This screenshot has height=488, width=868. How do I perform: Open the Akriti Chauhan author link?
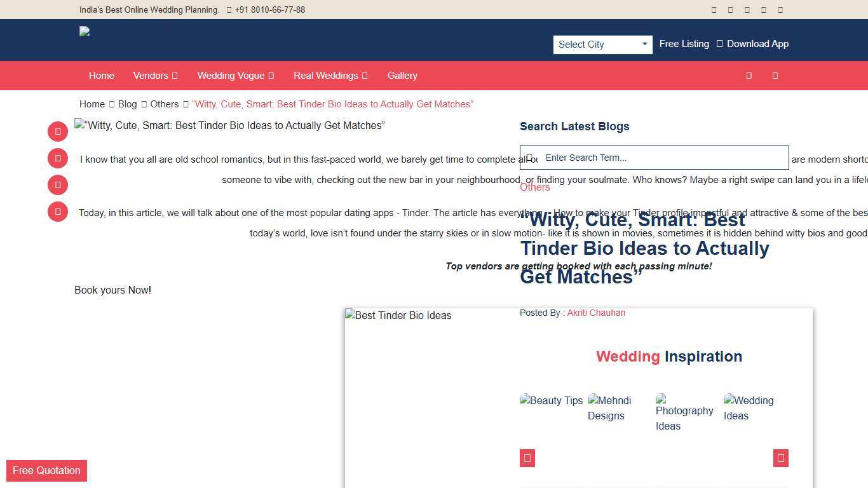pyautogui.click(x=596, y=313)
